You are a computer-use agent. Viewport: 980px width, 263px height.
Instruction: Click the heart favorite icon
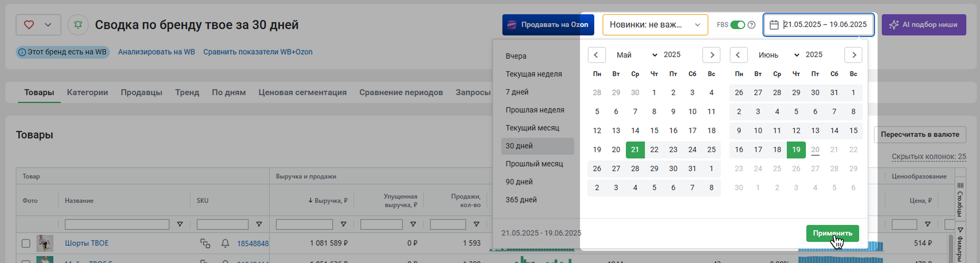29,25
